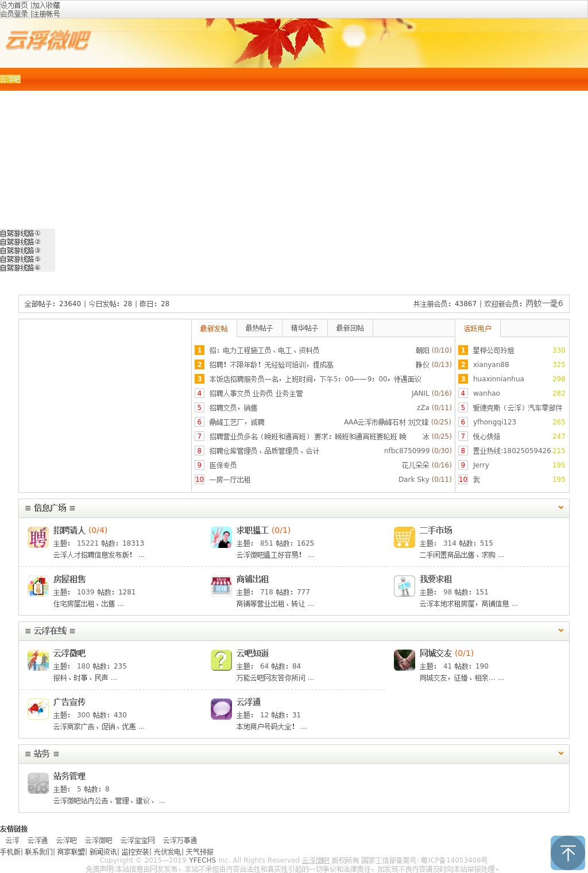Click the 同城交友 handshake icon

click(x=404, y=660)
